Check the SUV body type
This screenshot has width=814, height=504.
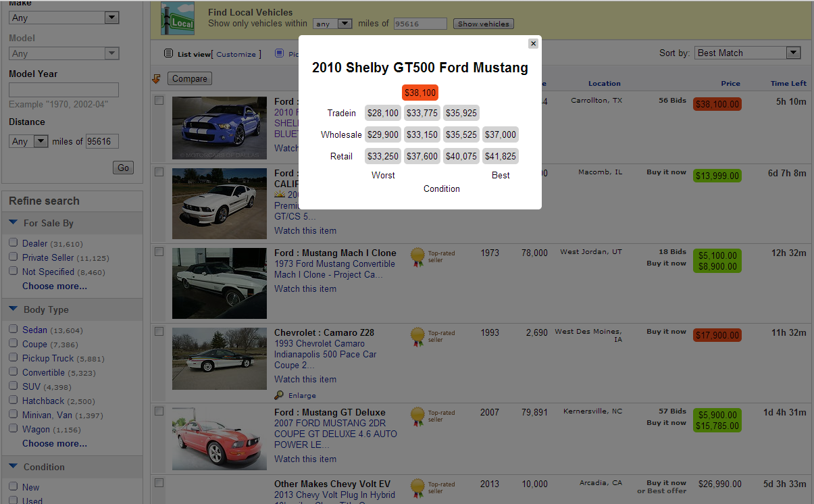coord(13,386)
